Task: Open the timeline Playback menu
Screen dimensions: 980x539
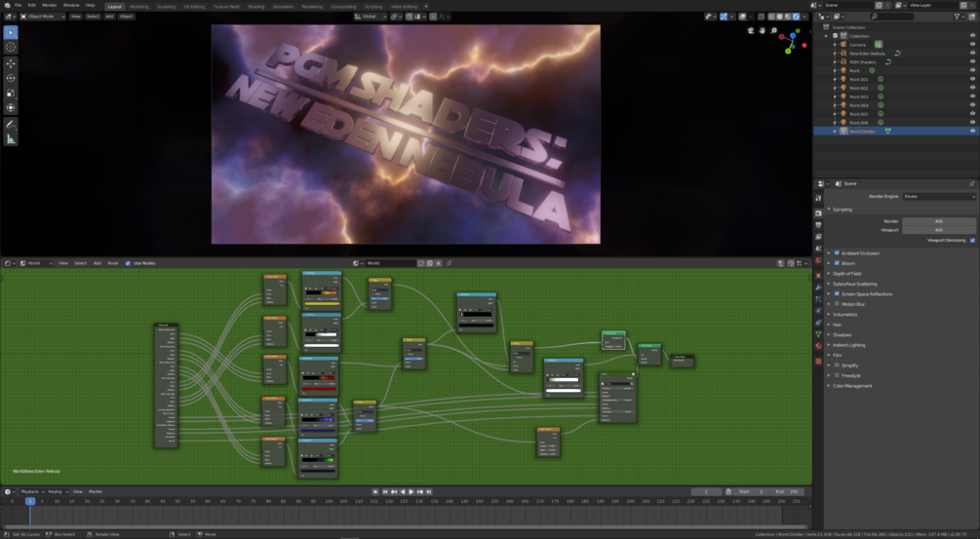Action: click(30, 491)
